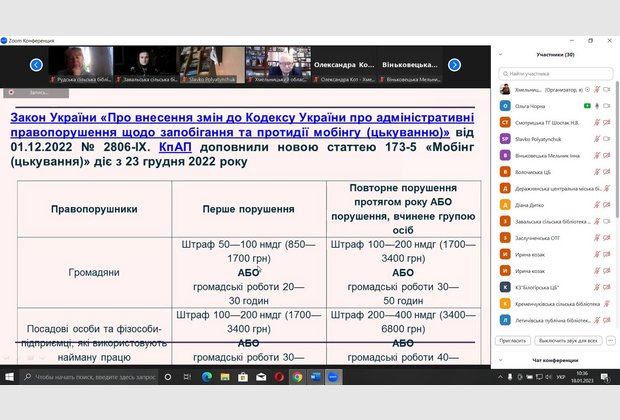Screen dimensions: 620x420
Task: Toggle Діана Дитко's microphone mute
Action: pyautogui.click(x=597, y=204)
